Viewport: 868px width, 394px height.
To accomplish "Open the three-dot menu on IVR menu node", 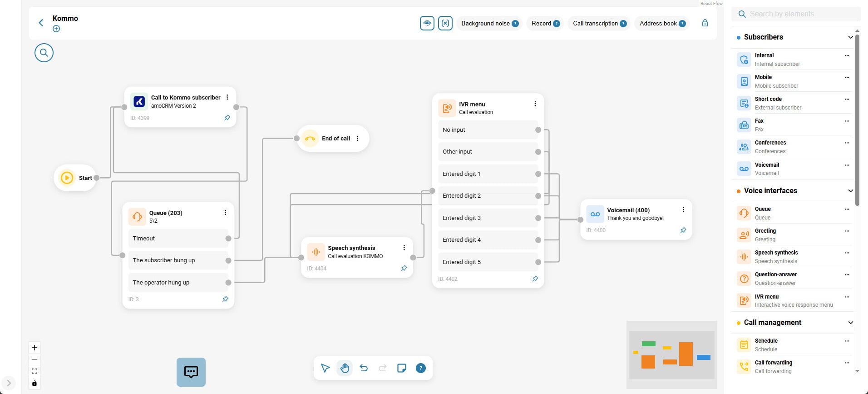I will 535,104.
